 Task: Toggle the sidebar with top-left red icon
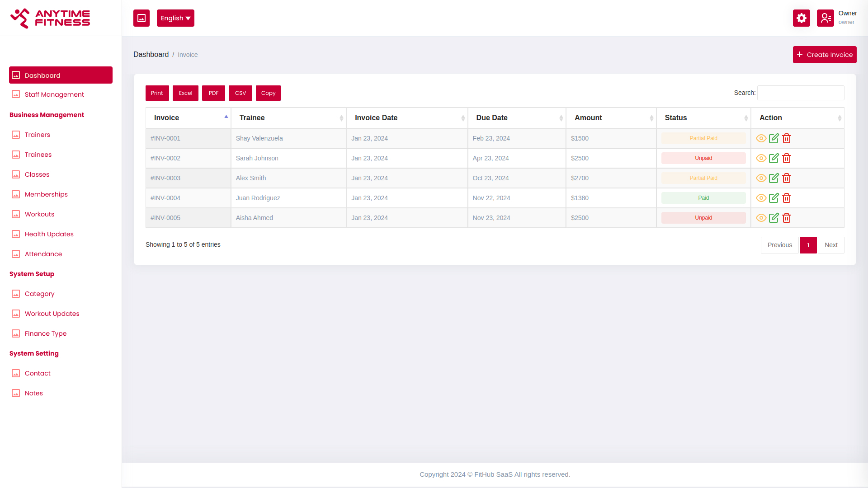coord(142,18)
